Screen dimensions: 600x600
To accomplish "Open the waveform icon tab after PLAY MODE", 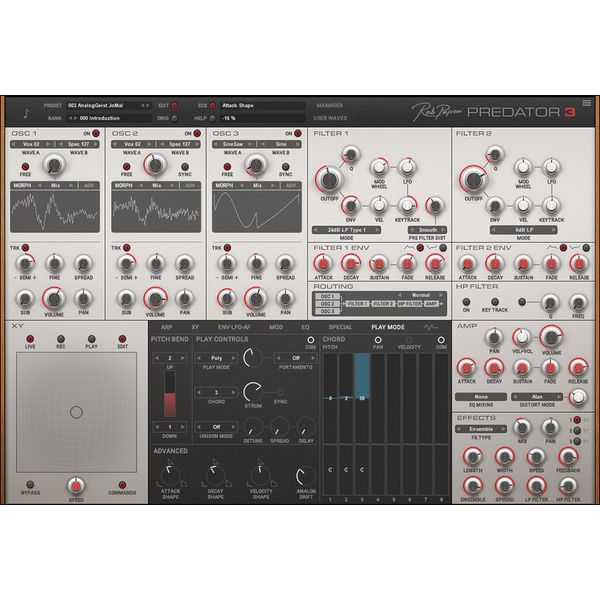I will click(431, 327).
